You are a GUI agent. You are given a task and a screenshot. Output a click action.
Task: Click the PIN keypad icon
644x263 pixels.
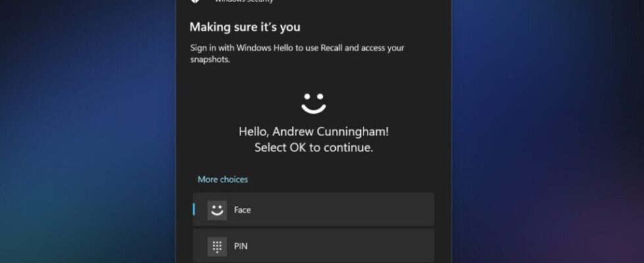217,247
